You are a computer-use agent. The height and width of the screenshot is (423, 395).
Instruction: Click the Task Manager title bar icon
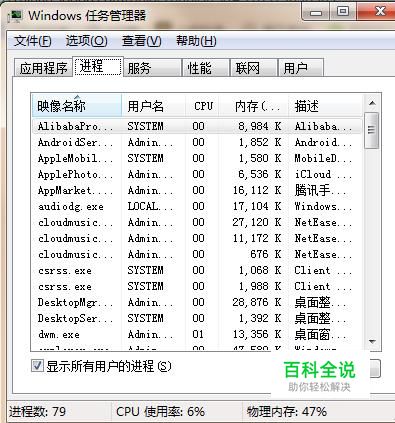(15, 15)
